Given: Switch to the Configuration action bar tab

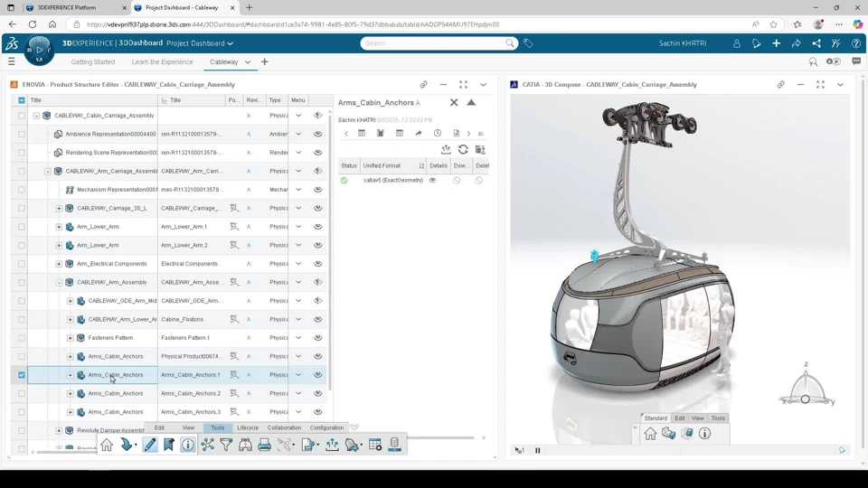Looking at the screenshot, I should click(x=326, y=427).
